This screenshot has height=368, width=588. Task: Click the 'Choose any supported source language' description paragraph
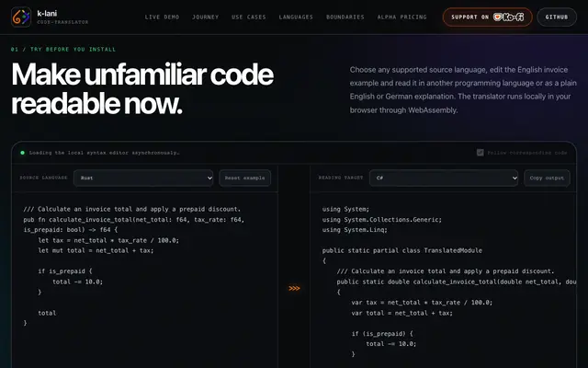pyautogui.click(x=463, y=90)
